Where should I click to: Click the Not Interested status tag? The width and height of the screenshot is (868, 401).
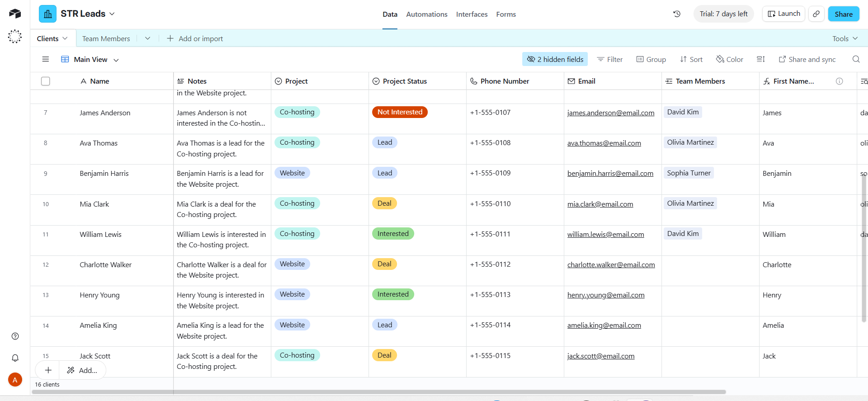point(400,112)
